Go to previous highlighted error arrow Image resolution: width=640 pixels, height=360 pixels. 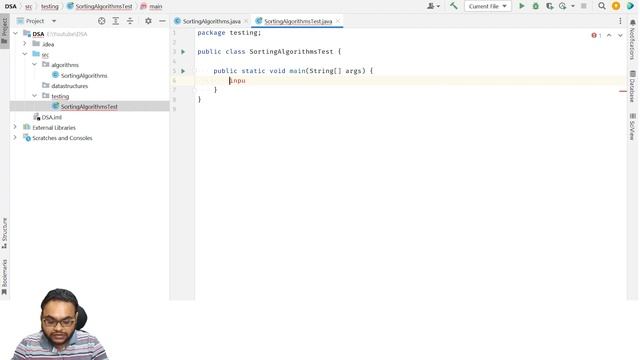click(609, 36)
